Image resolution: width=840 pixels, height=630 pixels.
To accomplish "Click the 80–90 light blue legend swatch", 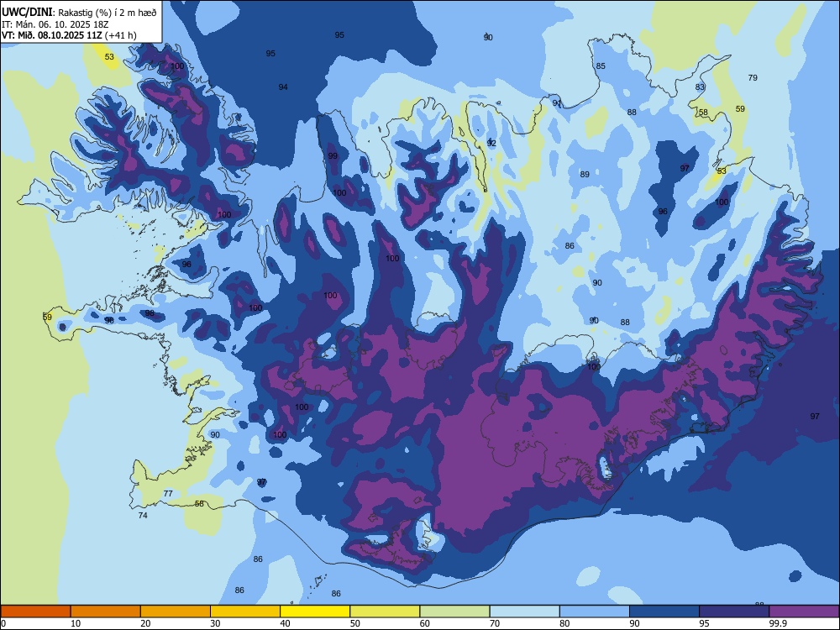I will (595, 612).
